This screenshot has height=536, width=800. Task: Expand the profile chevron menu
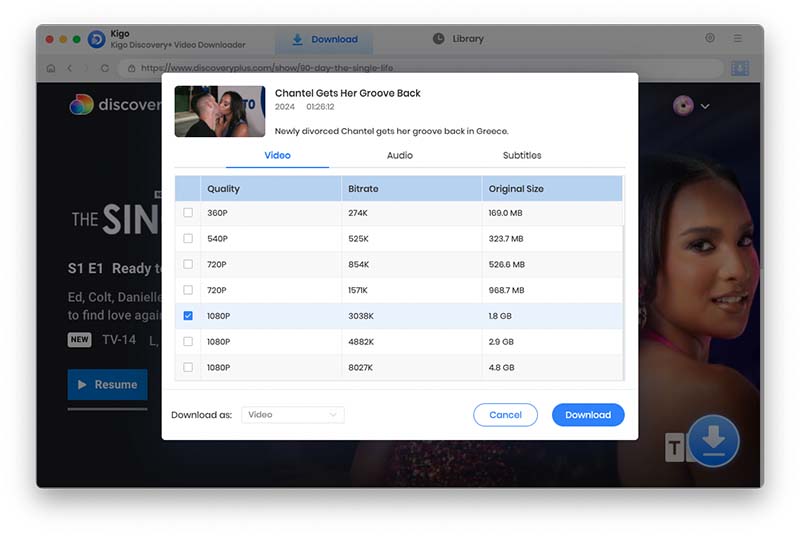(705, 107)
